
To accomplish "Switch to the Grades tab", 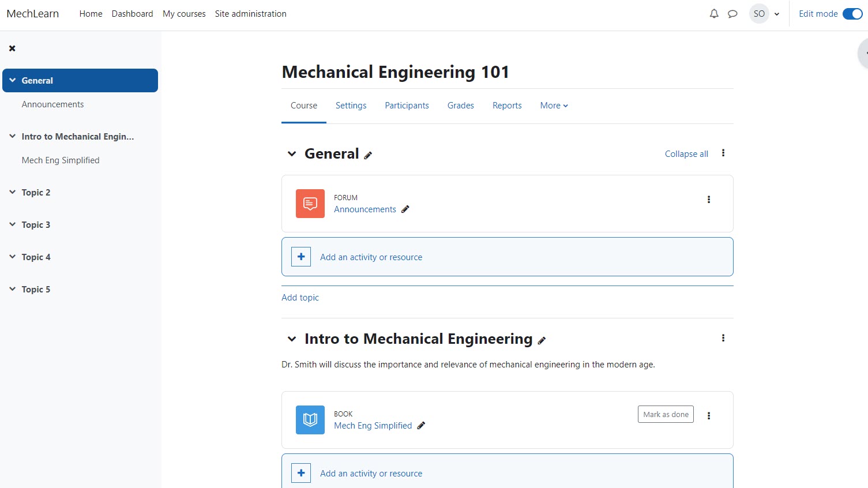I will click(460, 106).
